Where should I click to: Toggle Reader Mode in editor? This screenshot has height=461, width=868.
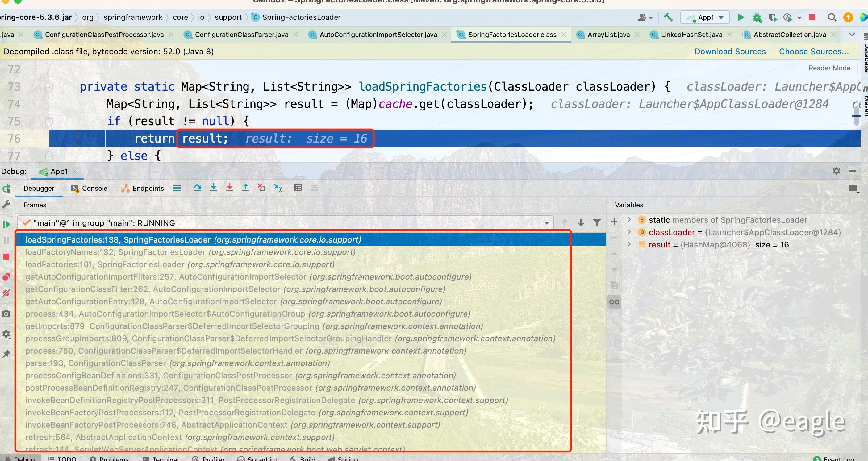(x=829, y=68)
